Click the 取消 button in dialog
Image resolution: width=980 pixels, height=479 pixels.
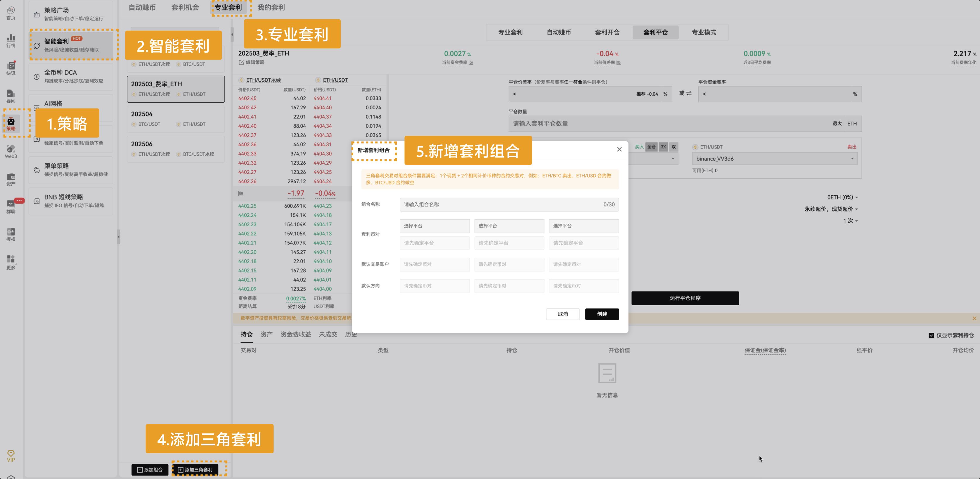pos(563,314)
